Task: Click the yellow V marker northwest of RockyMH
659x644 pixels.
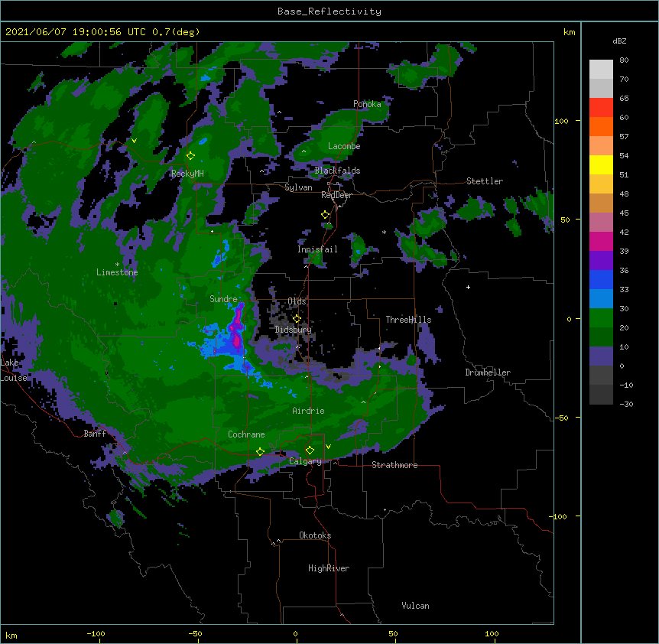Action: coord(134,141)
